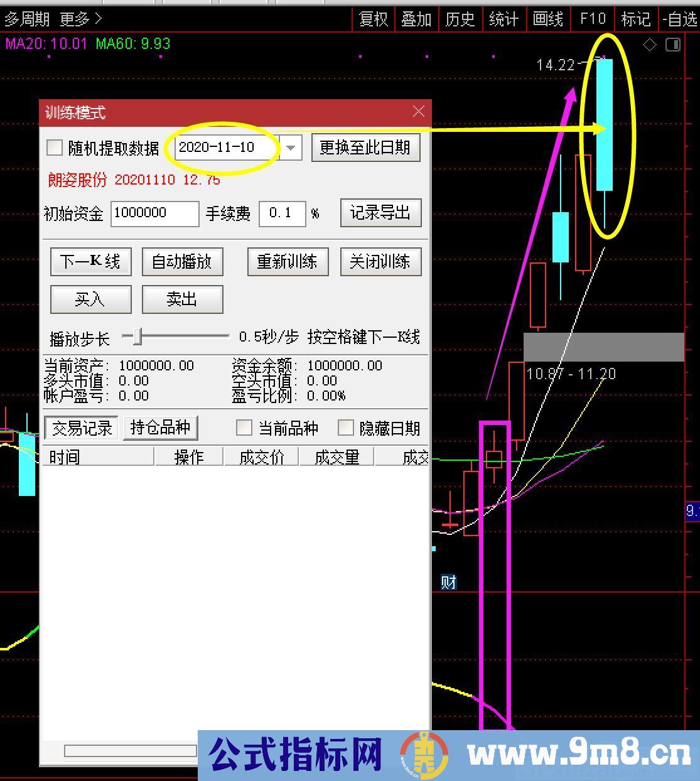Click the 时间 column header
The image size is (700, 781).
coord(98,457)
